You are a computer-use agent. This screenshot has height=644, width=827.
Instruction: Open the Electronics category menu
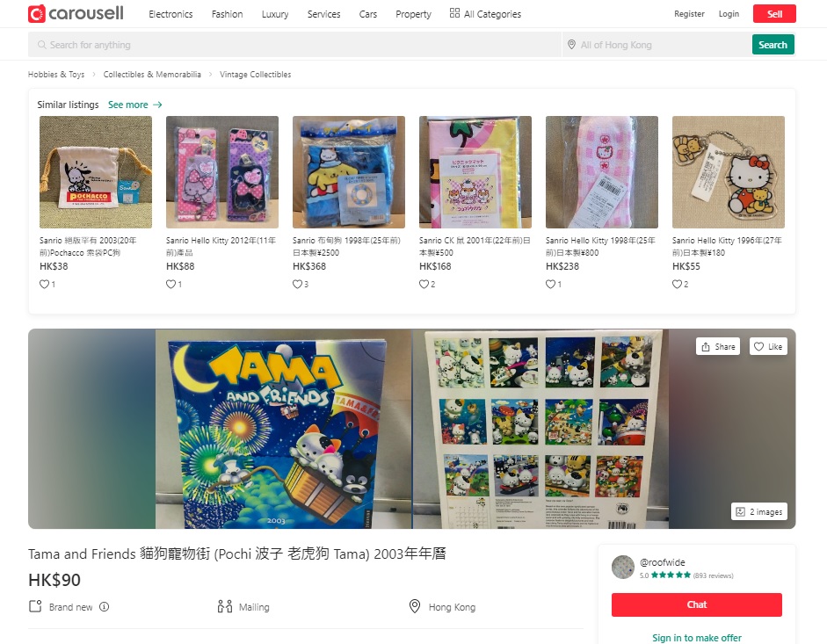(170, 14)
